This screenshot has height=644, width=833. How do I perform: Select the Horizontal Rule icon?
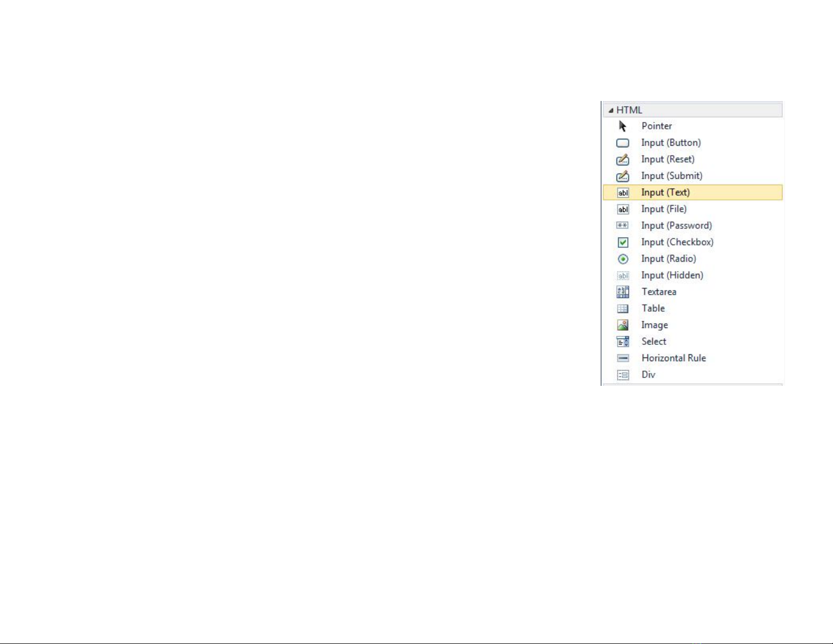pyautogui.click(x=623, y=358)
